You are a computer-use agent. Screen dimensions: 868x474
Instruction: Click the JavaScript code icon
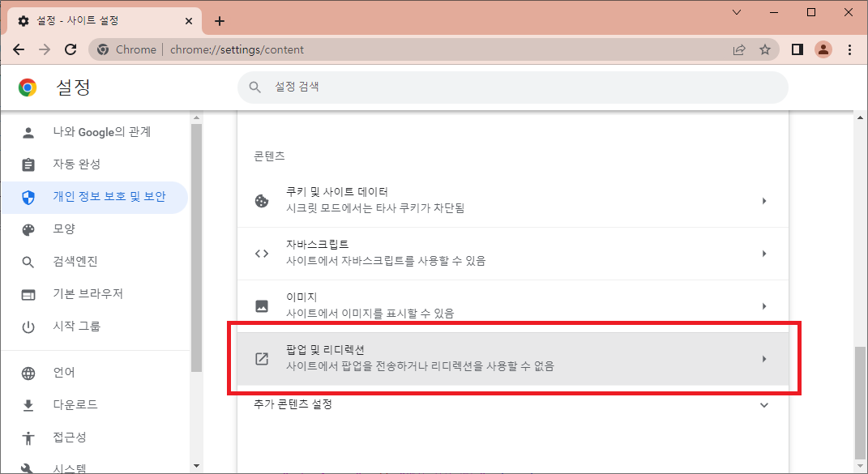261,253
